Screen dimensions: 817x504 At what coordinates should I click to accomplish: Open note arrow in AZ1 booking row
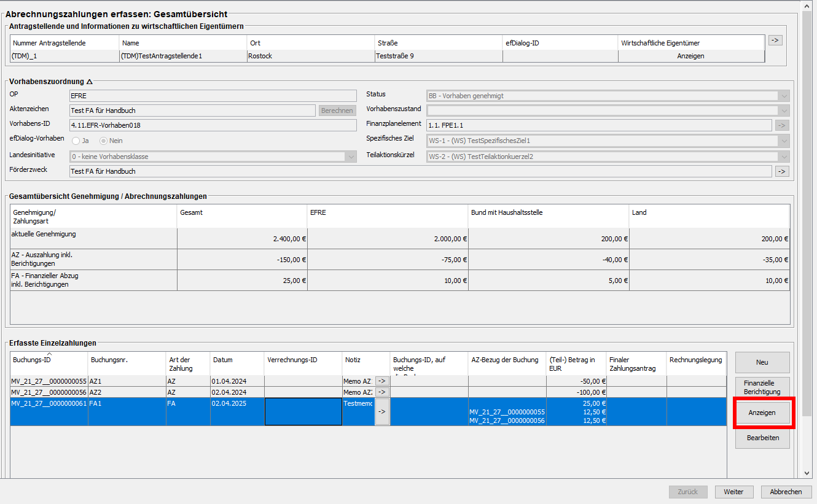click(382, 381)
